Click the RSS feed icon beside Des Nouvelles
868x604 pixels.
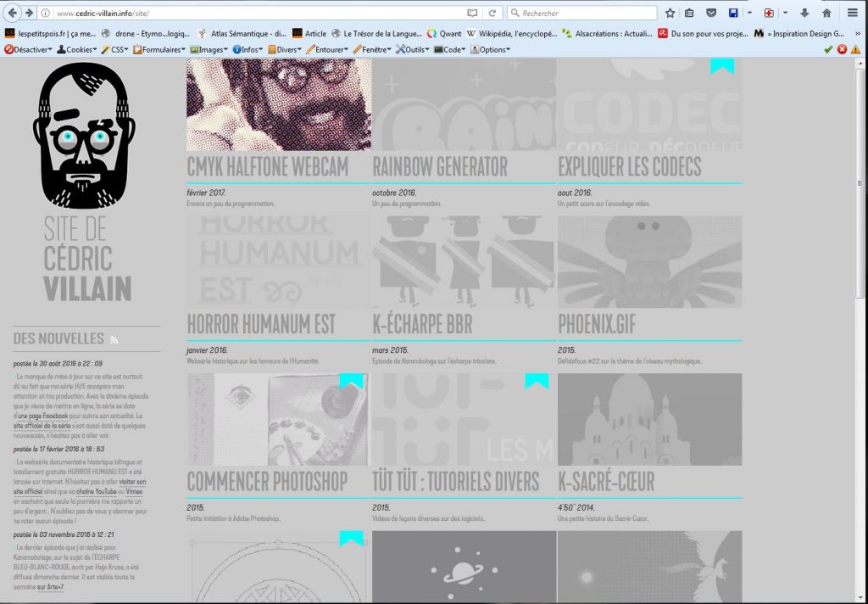point(114,340)
